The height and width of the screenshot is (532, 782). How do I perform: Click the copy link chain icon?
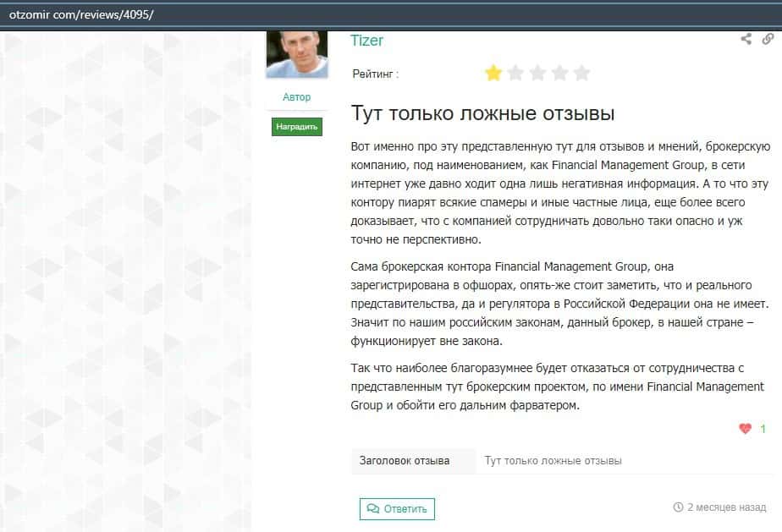[x=768, y=39]
